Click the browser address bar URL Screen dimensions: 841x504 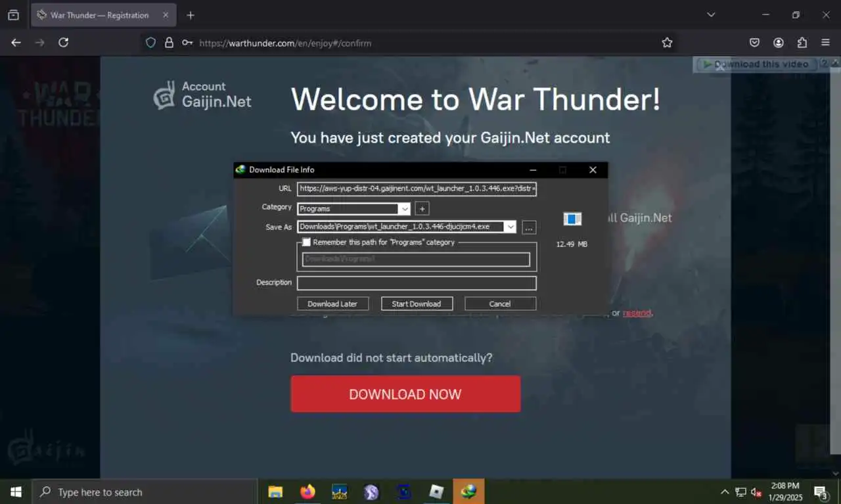285,43
